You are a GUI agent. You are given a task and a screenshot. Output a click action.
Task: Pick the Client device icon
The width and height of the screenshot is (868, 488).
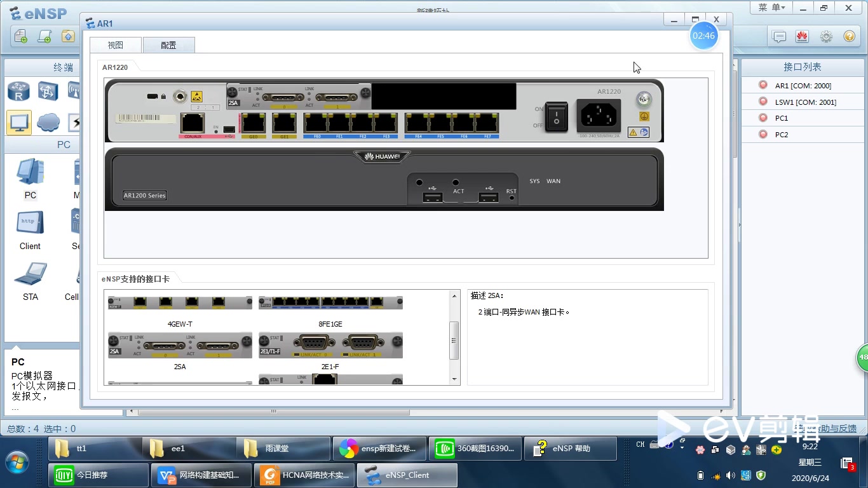click(30, 223)
